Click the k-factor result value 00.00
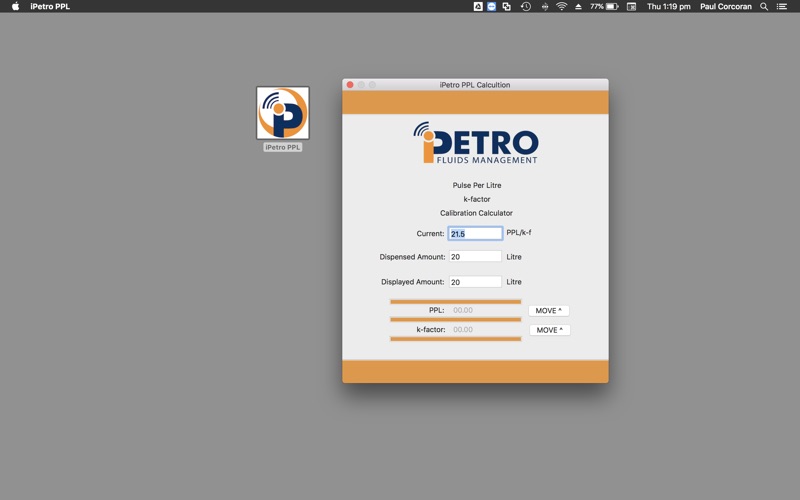Viewport: 800px width, 500px height. 463,330
